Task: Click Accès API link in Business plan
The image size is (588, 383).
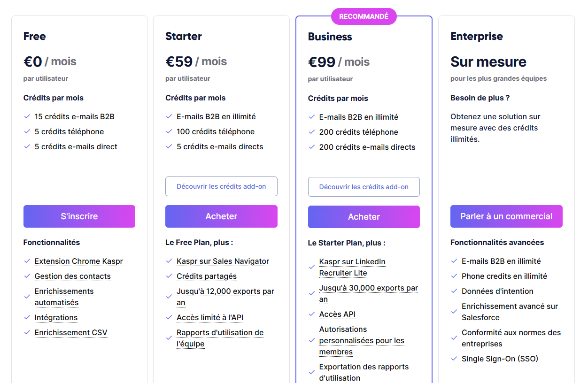Action: tap(337, 314)
